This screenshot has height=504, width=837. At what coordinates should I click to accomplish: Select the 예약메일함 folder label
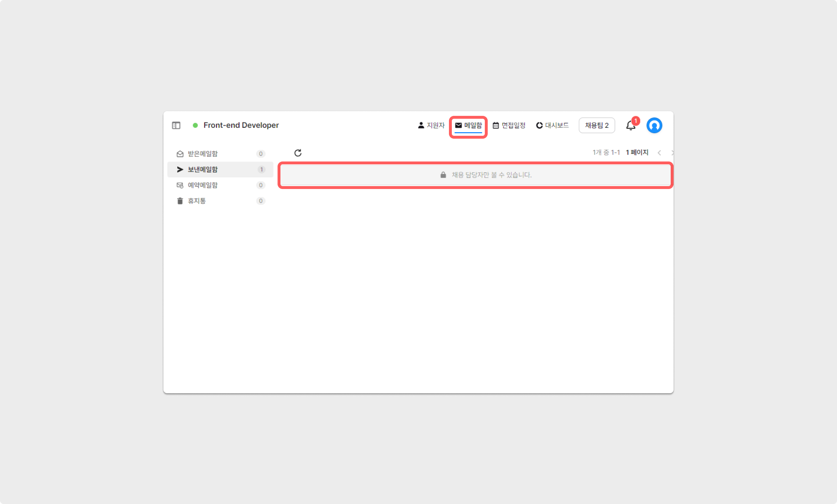[203, 185]
